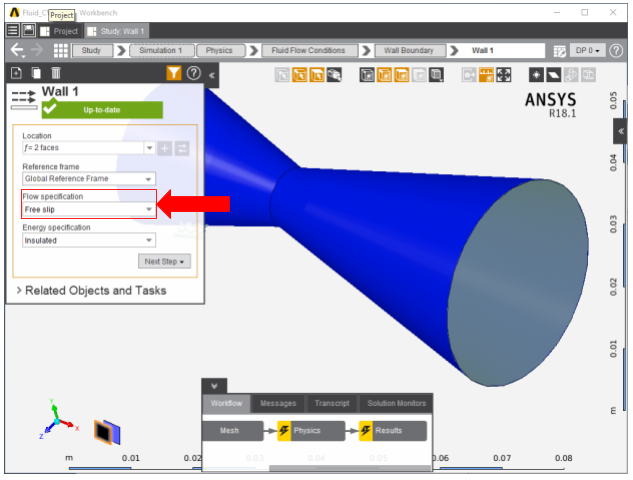Viewport: 633px width, 480px height.
Task: Open the DP 0 dropdown
Action: click(x=587, y=50)
